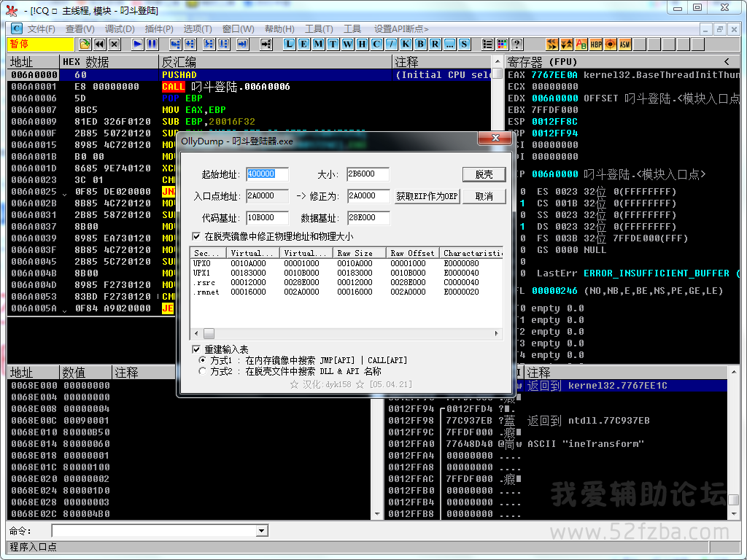
Task: Click the section list right scroll arrow
Action: click(496, 333)
